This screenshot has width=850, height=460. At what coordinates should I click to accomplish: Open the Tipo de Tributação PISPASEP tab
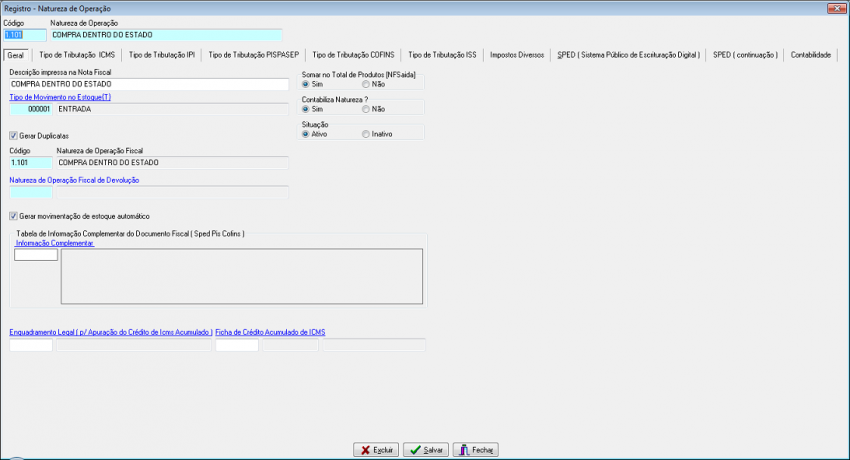coord(253,55)
